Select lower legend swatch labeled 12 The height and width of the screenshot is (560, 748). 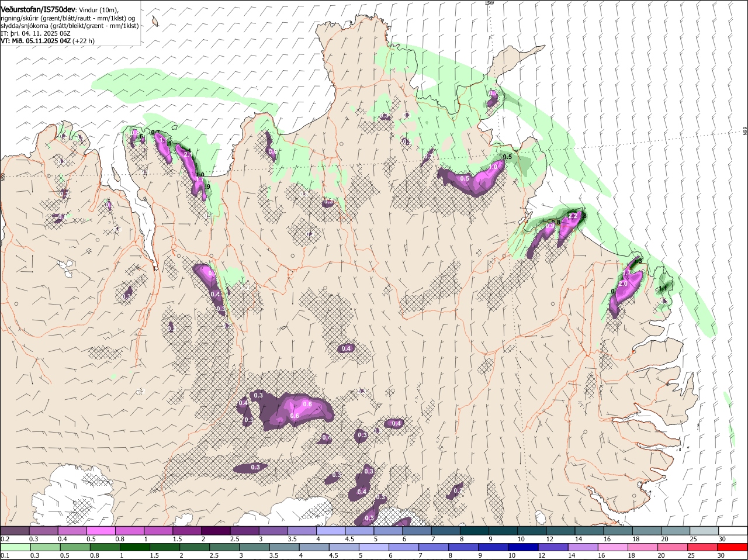553,547
